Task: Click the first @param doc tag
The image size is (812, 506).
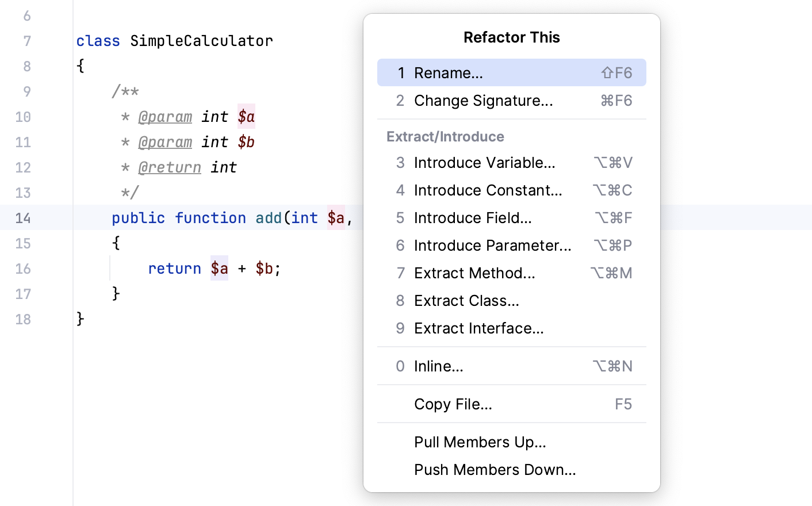Action: pos(165,117)
